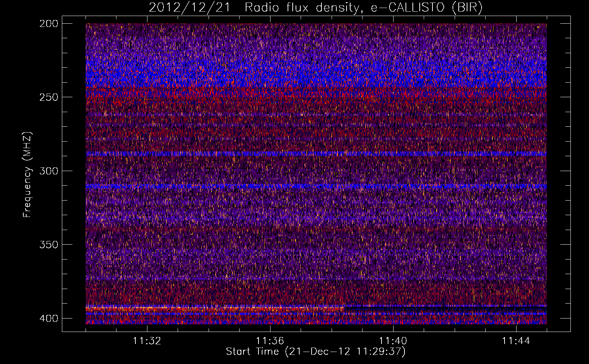The width and height of the screenshot is (589, 364).
Task: Click the 200 frequency tick label
Action: point(48,23)
